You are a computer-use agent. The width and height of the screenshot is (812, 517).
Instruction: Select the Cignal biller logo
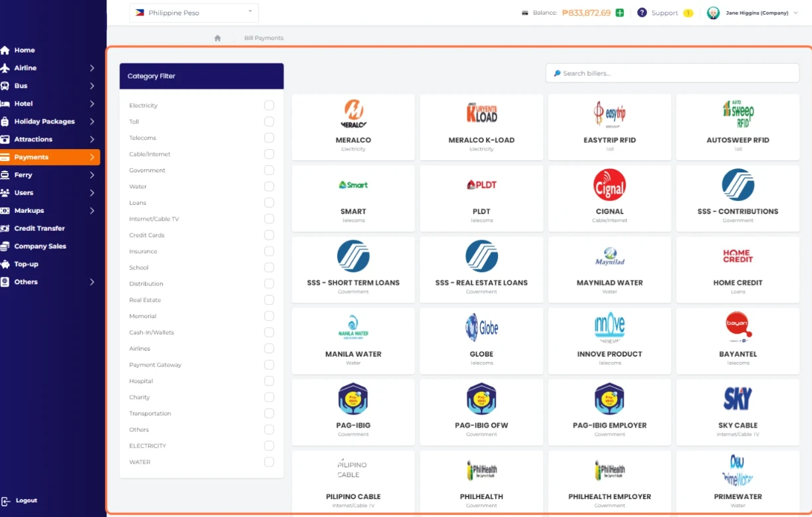click(609, 185)
